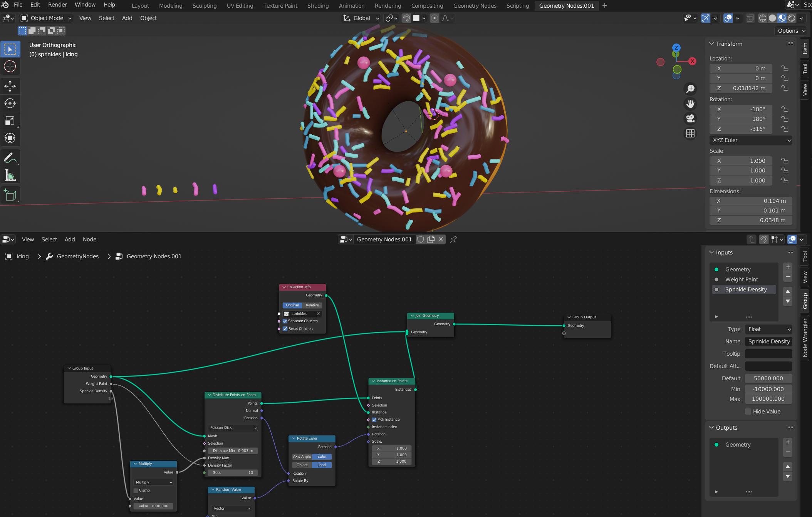Select the Move tool
This screenshot has width=812, height=517.
10,86
